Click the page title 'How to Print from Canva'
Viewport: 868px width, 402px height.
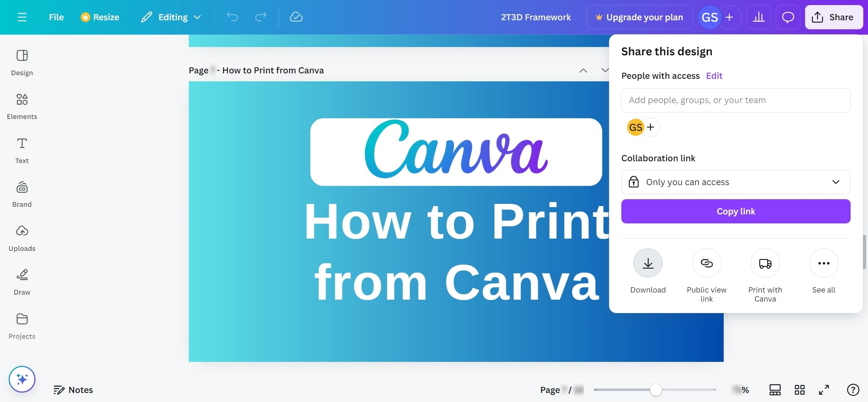tap(273, 70)
